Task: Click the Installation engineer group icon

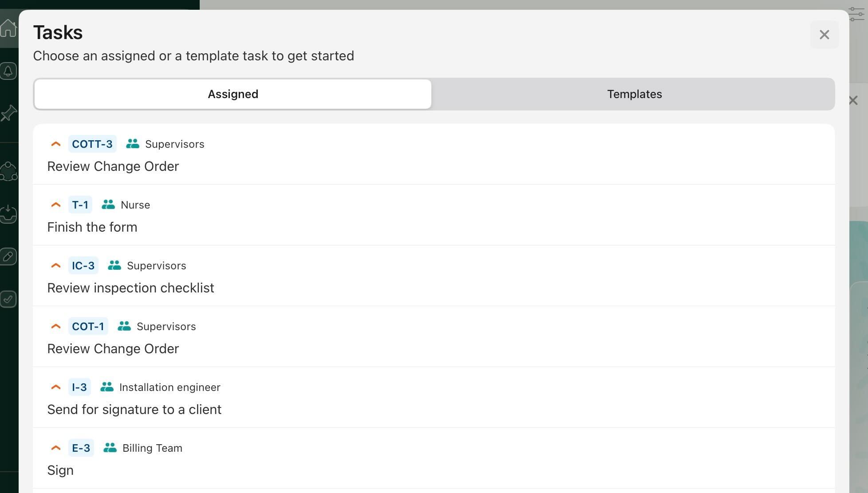Action: 107,387
